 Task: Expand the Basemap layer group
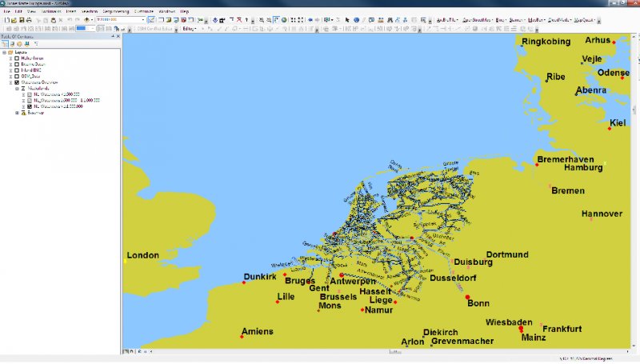(18, 113)
